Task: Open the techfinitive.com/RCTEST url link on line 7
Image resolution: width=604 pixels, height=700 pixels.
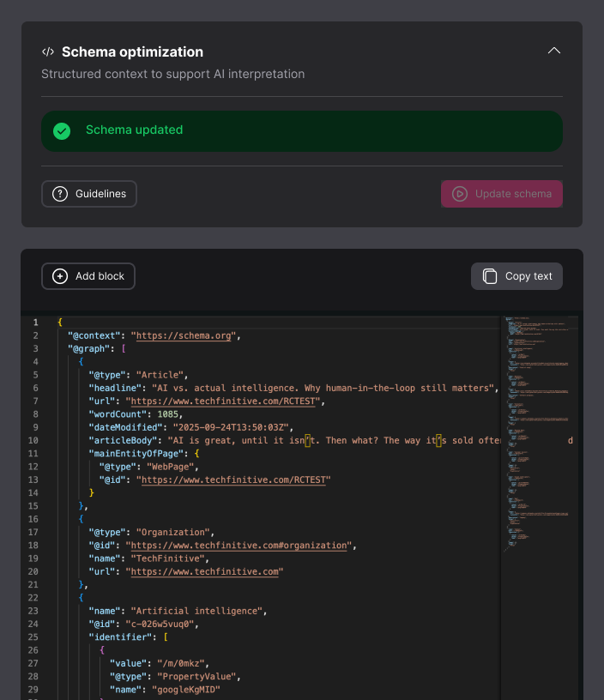Action: (223, 401)
